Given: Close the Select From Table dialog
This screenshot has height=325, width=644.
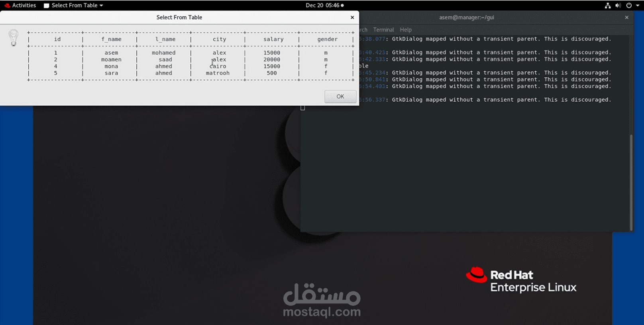Looking at the screenshot, I should (352, 18).
